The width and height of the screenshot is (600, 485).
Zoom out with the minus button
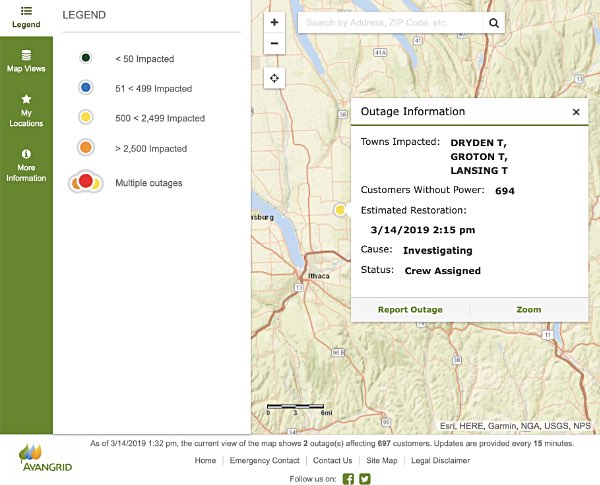[275, 43]
